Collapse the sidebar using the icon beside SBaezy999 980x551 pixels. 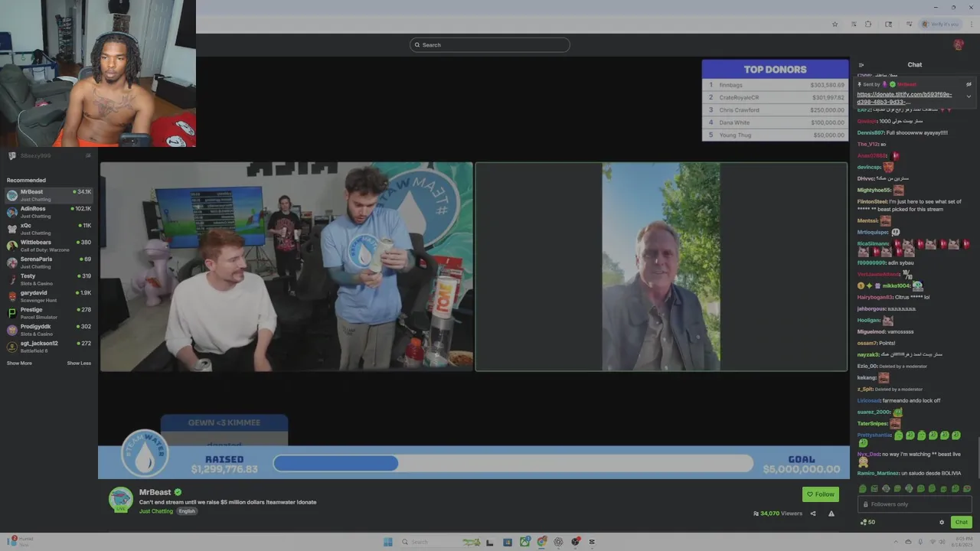coord(88,155)
